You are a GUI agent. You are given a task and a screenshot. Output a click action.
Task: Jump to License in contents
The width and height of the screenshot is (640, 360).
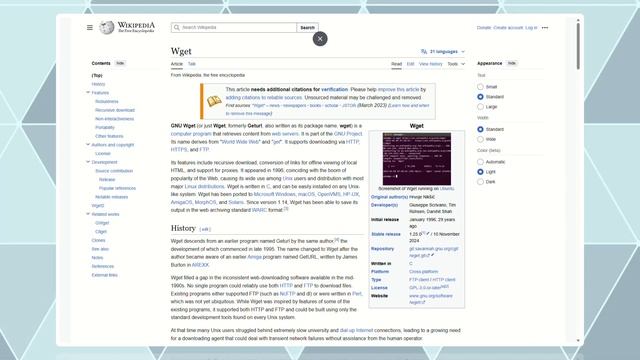coord(103,153)
